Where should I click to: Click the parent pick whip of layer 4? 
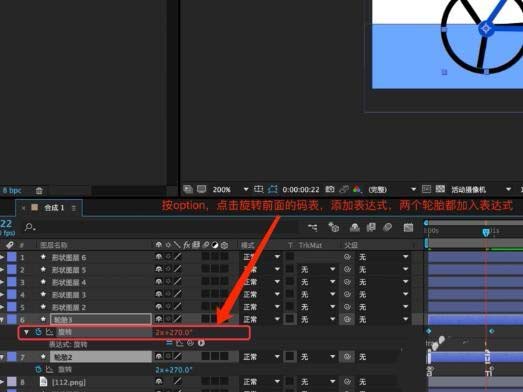tap(347, 294)
